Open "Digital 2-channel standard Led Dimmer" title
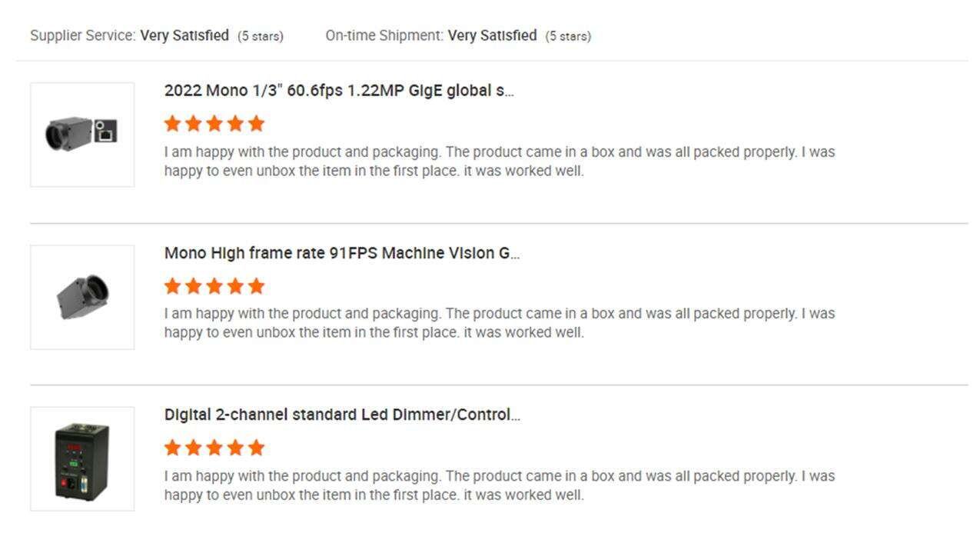Viewport: 980px width, 533px height. point(342,415)
